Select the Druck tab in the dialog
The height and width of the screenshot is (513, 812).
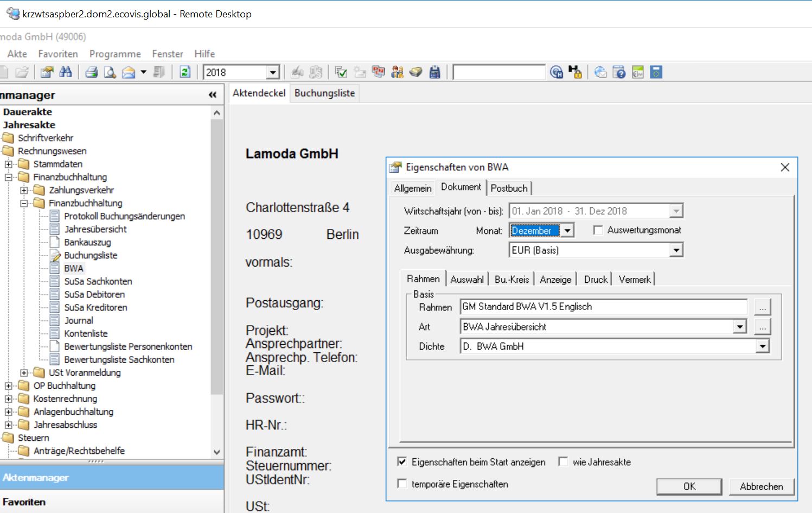click(594, 278)
